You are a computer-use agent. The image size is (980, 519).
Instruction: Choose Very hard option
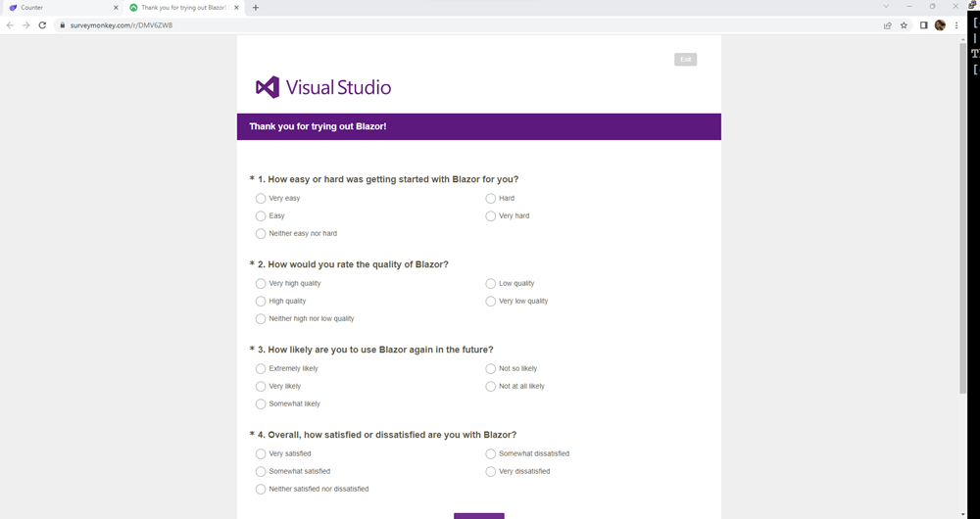pos(491,216)
